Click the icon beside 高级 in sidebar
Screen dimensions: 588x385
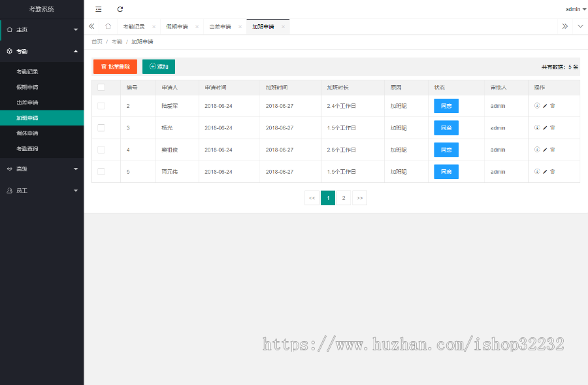(x=10, y=169)
